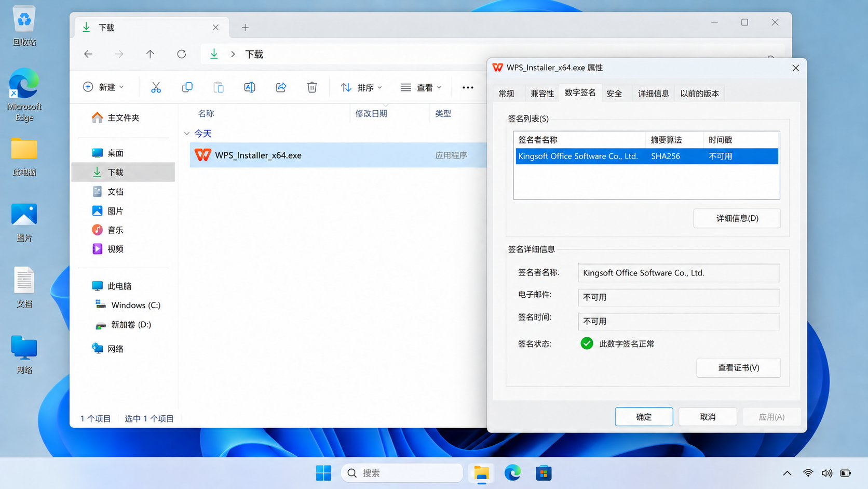Viewport: 868px width, 489px height.
Task: Open Recycle Bin desktop icon
Action: pyautogui.click(x=24, y=26)
